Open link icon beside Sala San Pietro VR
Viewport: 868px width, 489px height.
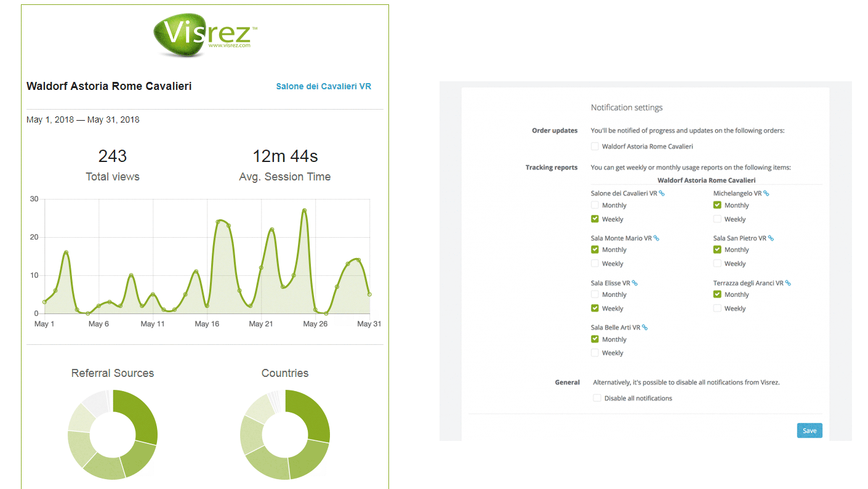click(771, 238)
